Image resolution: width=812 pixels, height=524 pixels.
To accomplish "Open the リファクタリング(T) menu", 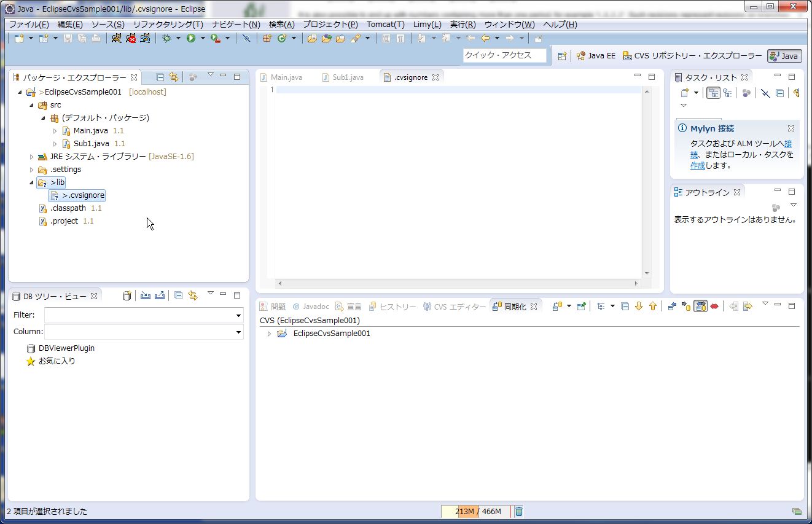I will pyautogui.click(x=168, y=25).
